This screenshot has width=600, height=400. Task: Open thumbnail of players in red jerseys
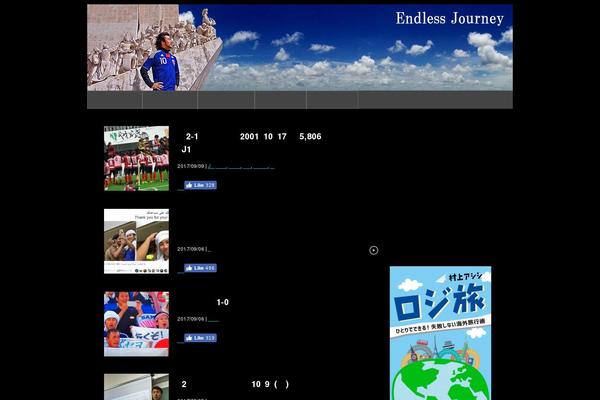136,158
